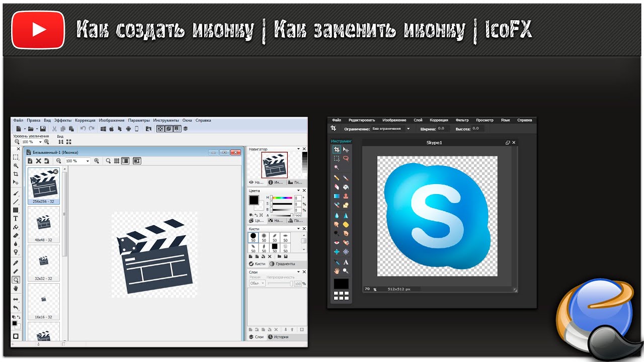This screenshot has width=644, height=362.
Task: Click the Apple logo icon in IcoFX toolbar
Action: coord(111,129)
